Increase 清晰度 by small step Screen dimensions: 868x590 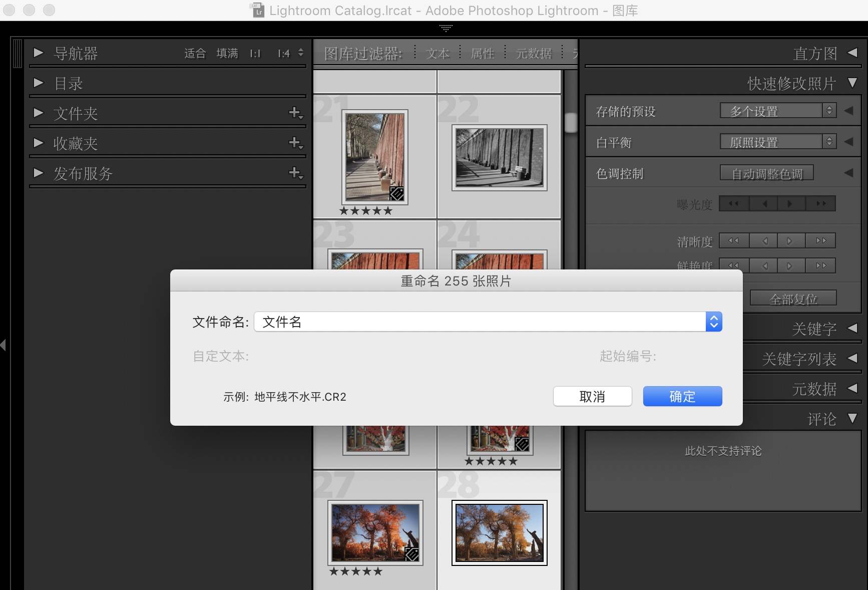791,240
